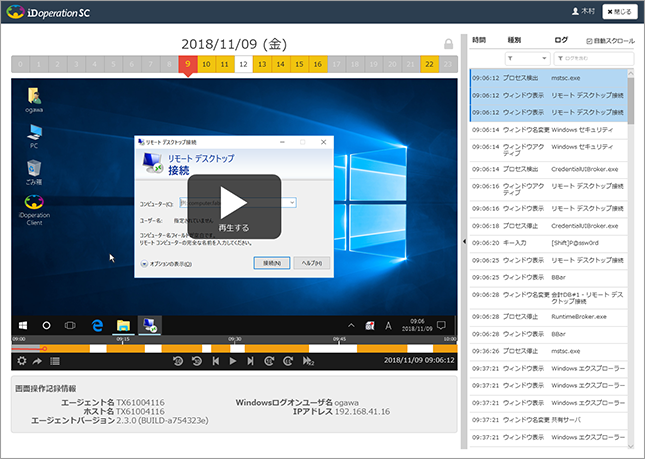Click File Explorer icon in taskbar
645x459 pixels.
[123, 325]
